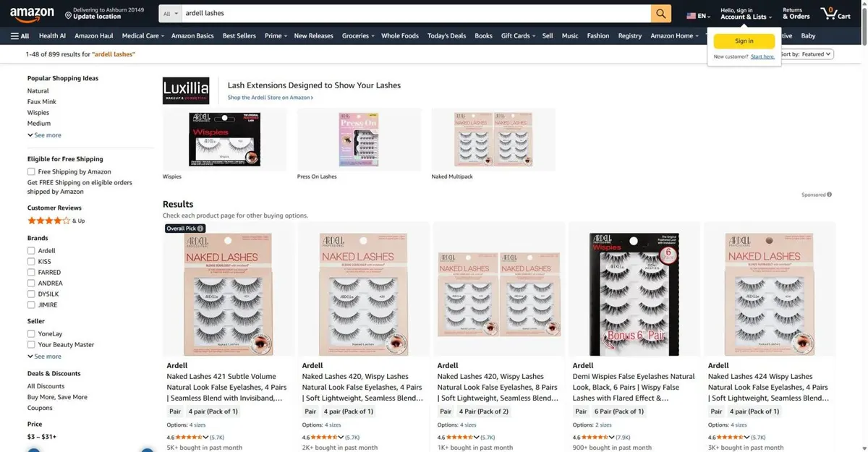
Task: Click in the search input field
Action: click(x=416, y=13)
